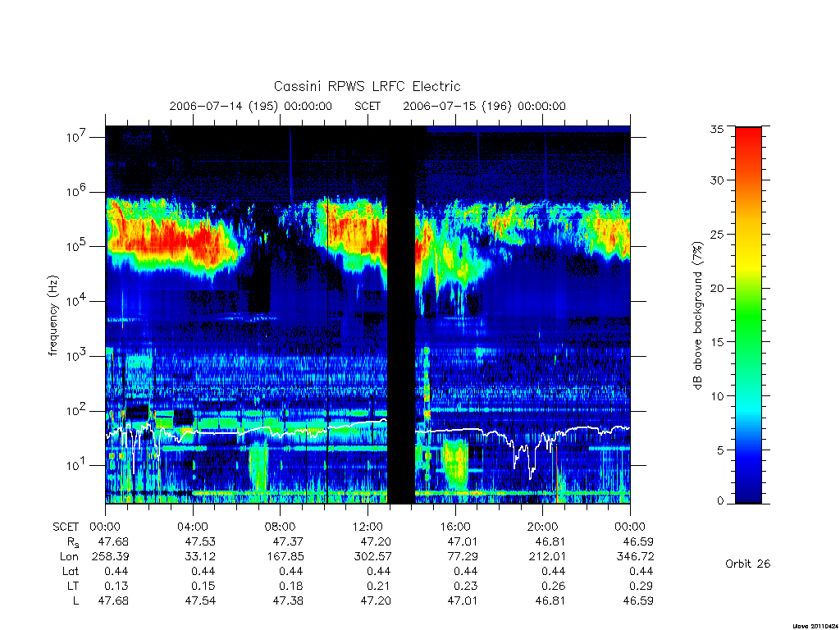Screen dimensions: 840x630
Task: Click the LT value 0.13
Action: tap(116, 586)
